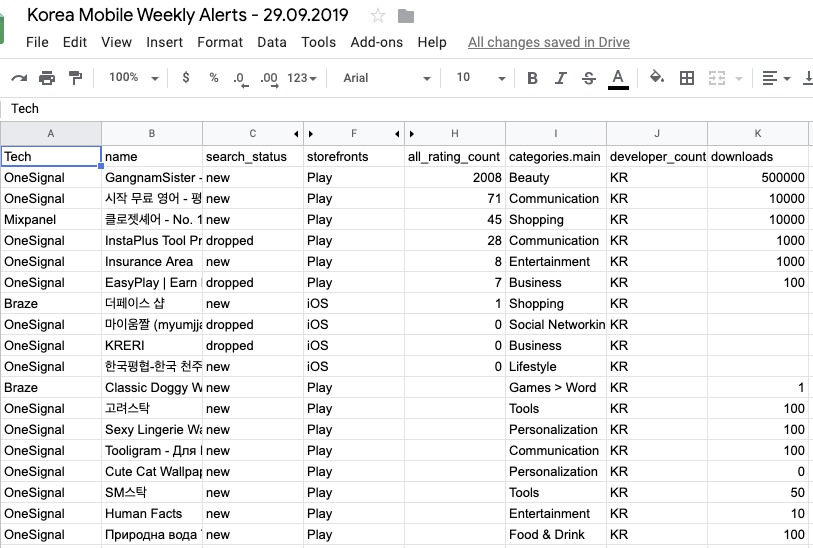Format as percent using the % icon
The height and width of the screenshot is (548, 813).
pos(213,78)
